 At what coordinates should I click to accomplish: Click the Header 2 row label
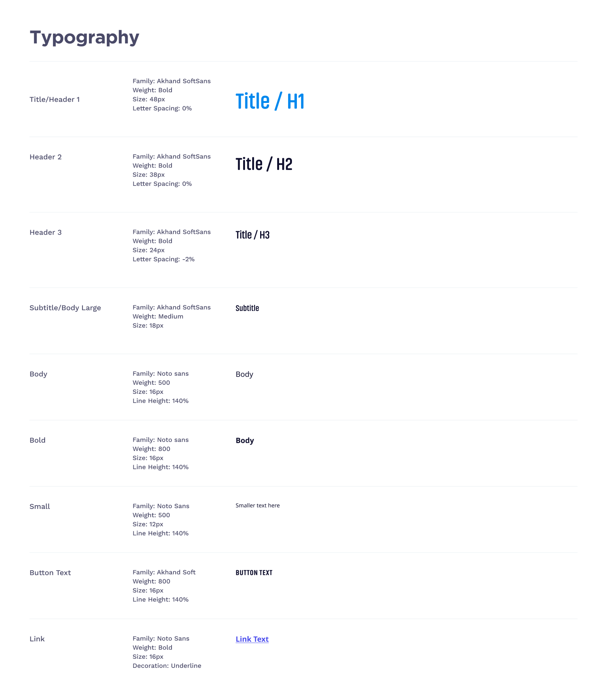45,157
